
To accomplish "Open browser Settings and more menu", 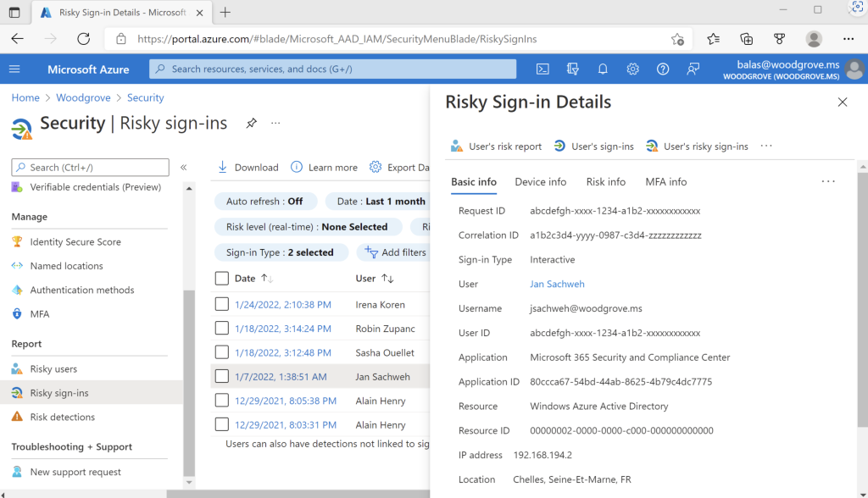I will tap(848, 39).
